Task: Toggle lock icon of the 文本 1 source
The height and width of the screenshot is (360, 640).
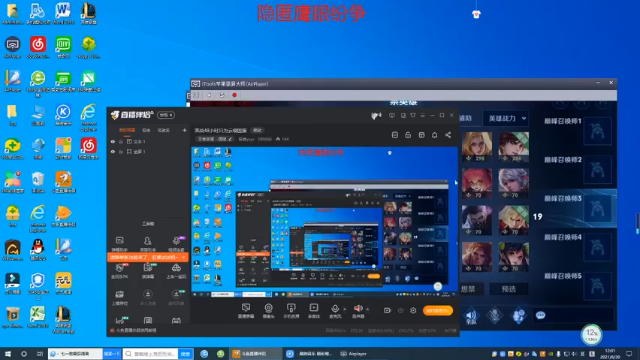Action: (x=121, y=142)
